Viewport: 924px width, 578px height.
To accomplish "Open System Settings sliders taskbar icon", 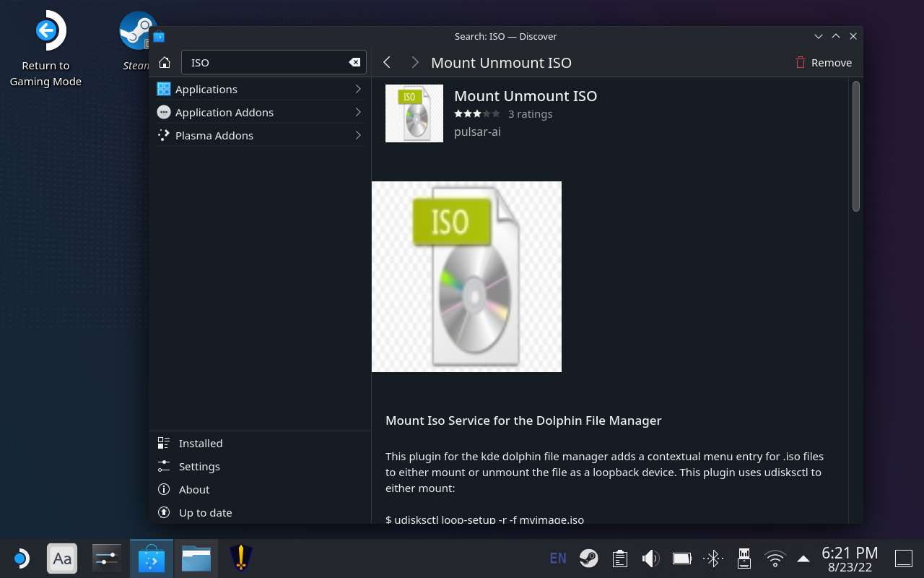I will click(107, 558).
